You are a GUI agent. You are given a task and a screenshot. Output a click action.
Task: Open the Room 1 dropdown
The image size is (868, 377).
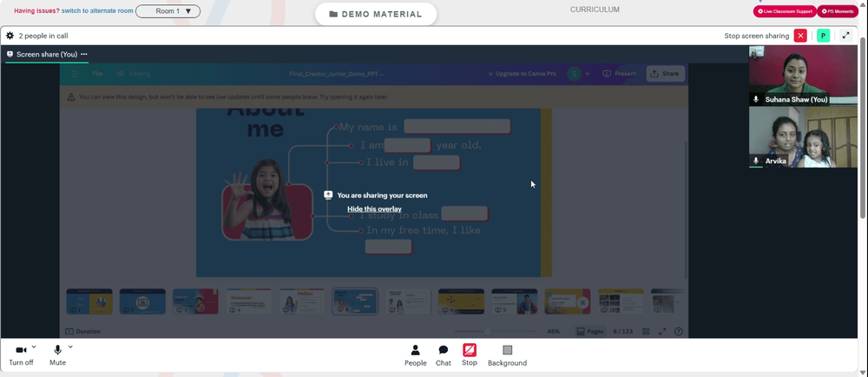click(x=168, y=11)
